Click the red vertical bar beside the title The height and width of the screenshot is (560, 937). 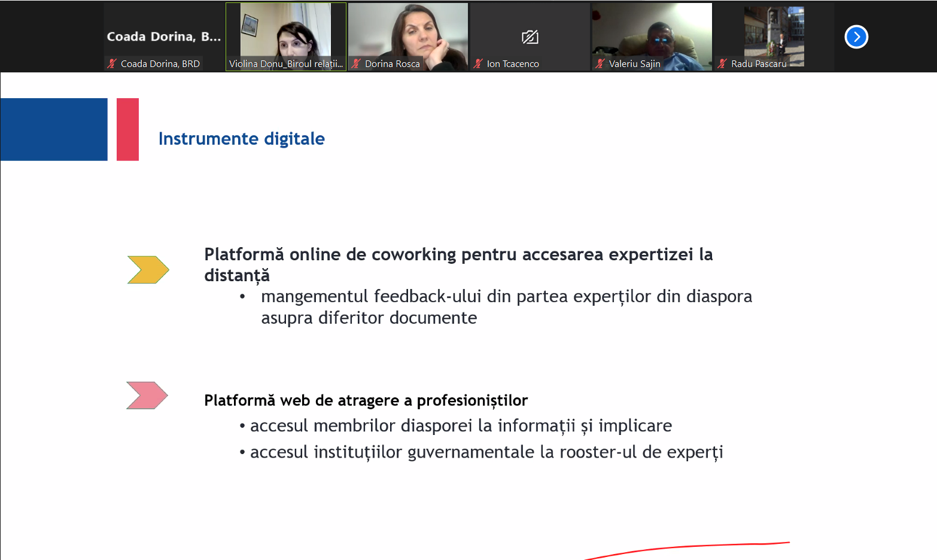click(127, 129)
